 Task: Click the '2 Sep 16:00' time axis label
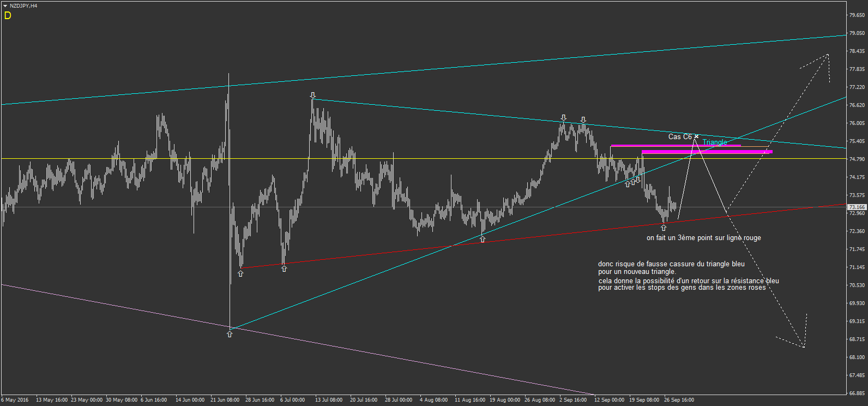click(x=573, y=400)
